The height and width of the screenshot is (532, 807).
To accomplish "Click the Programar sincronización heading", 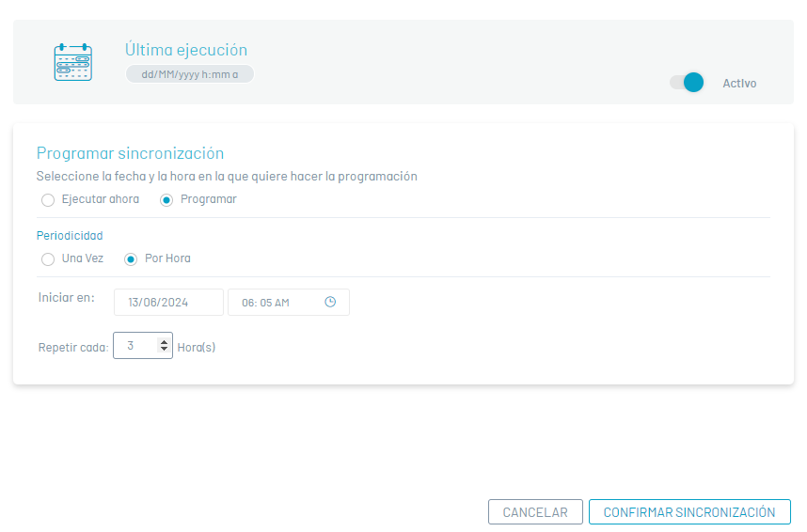I will click(130, 153).
